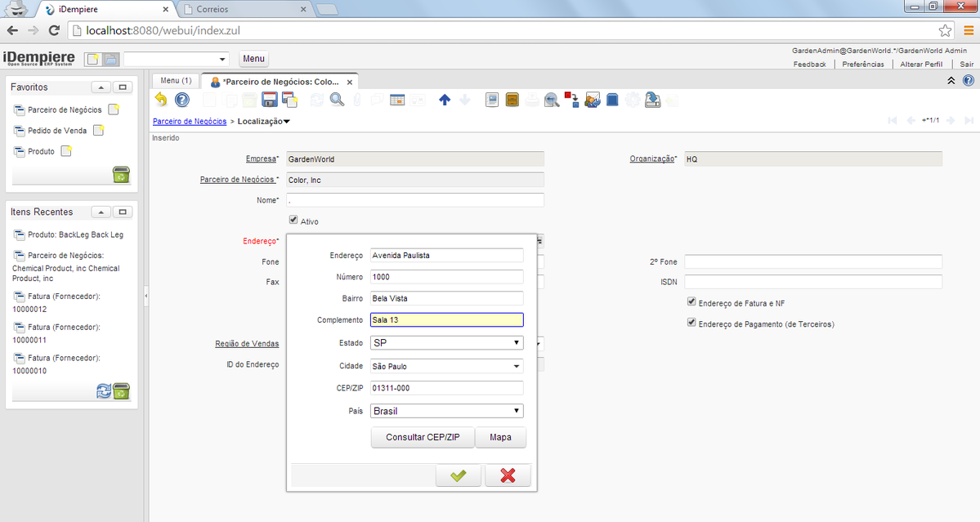Click the magnifier lookup record icon

click(337, 100)
